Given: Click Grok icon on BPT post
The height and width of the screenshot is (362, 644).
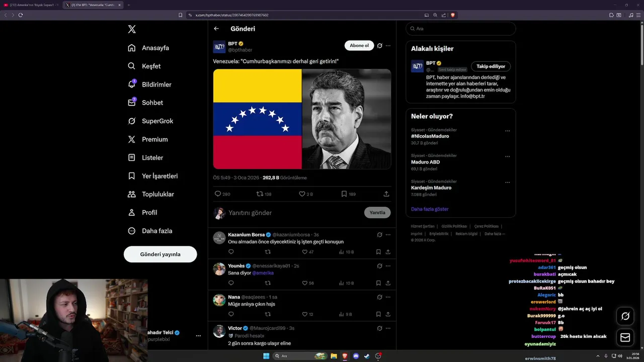Looking at the screenshot, I should (380, 46).
